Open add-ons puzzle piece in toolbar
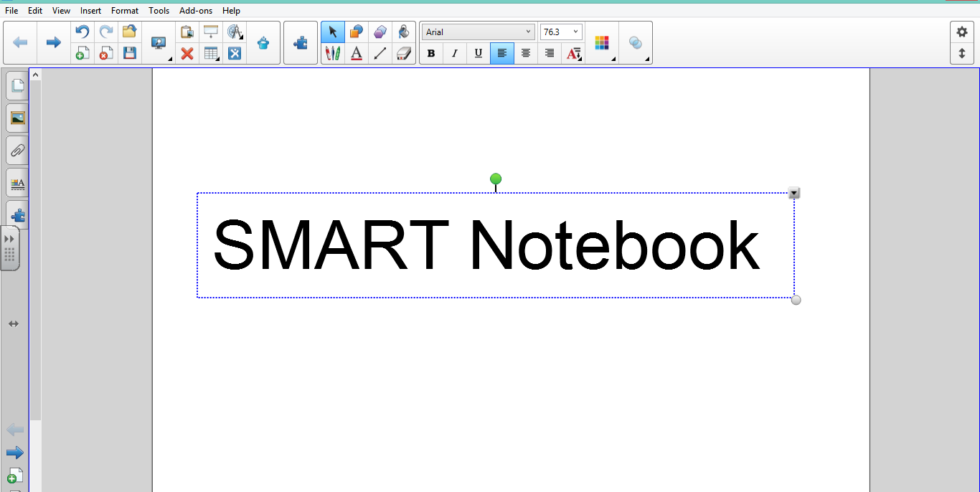Image resolution: width=980 pixels, height=492 pixels. point(301,42)
